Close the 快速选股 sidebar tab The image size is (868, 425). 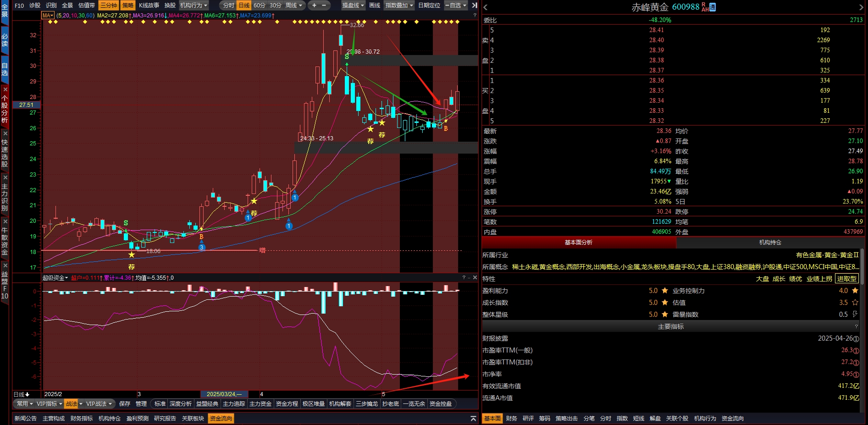5,133
